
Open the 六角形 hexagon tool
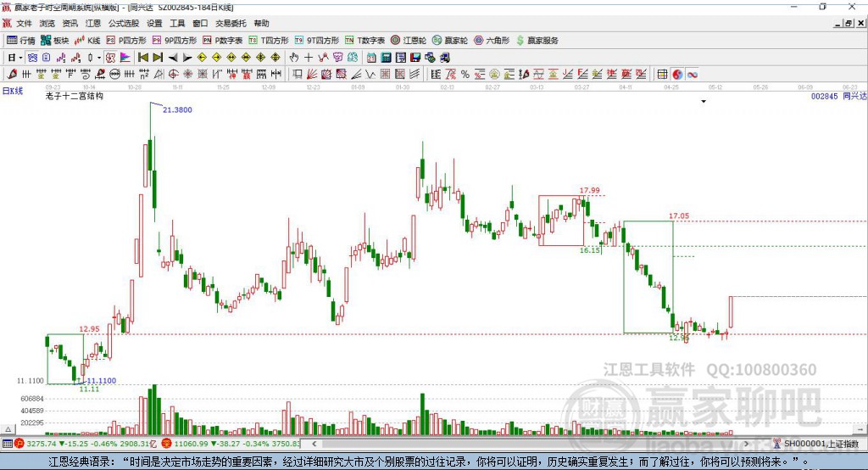click(x=492, y=41)
